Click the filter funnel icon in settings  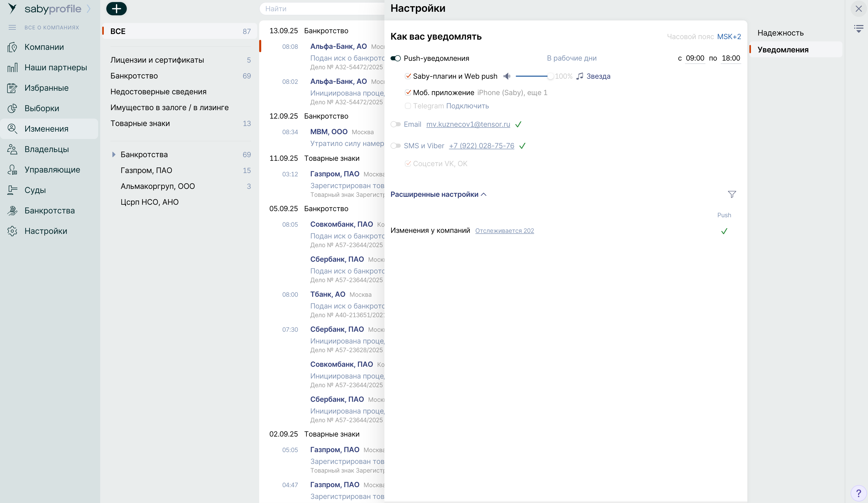click(732, 194)
